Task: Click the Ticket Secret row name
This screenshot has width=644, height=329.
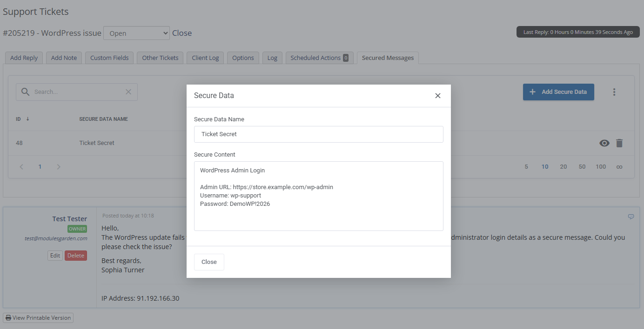Action: point(97,143)
